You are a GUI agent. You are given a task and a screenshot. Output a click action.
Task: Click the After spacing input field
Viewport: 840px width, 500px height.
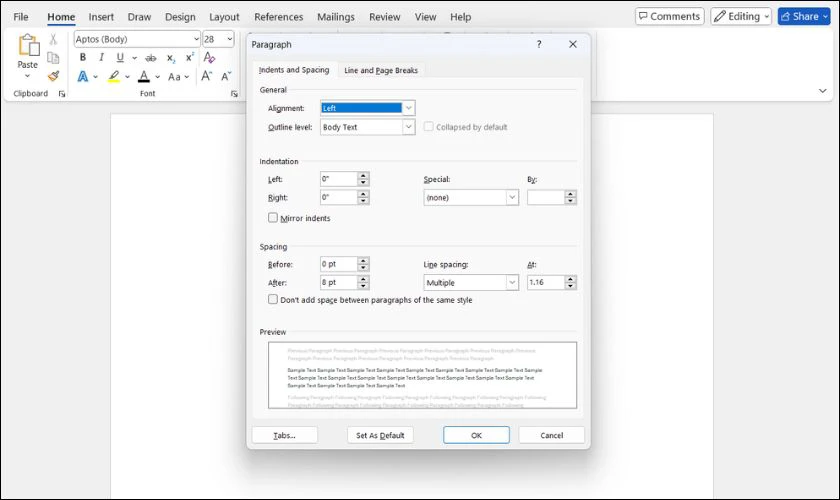[x=339, y=282]
